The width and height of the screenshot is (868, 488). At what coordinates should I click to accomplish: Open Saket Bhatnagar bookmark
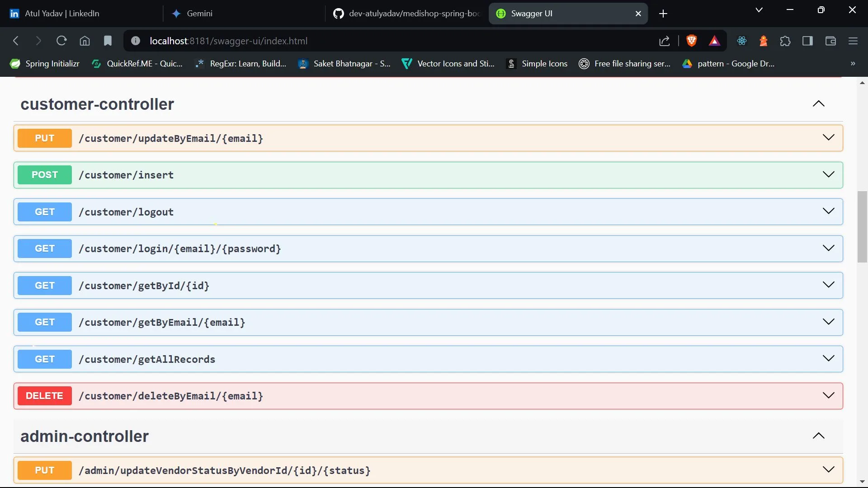point(344,64)
